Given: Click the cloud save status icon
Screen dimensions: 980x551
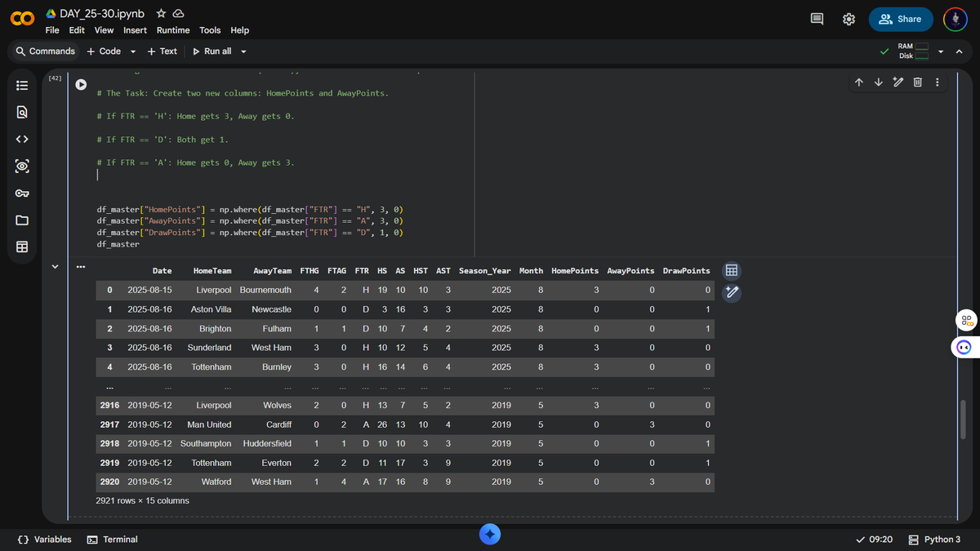Looking at the screenshot, I should point(177,14).
